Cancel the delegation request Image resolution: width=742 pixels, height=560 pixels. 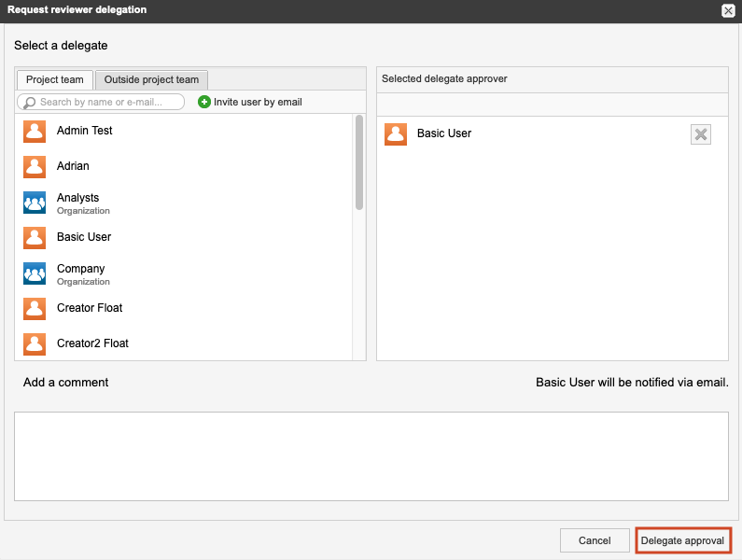click(595, 540)
